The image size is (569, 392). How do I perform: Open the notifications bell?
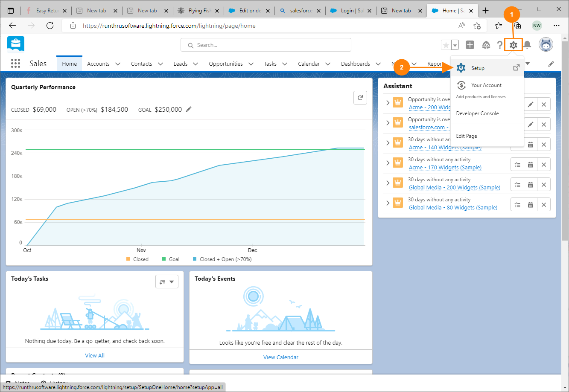tap(528, 45)
